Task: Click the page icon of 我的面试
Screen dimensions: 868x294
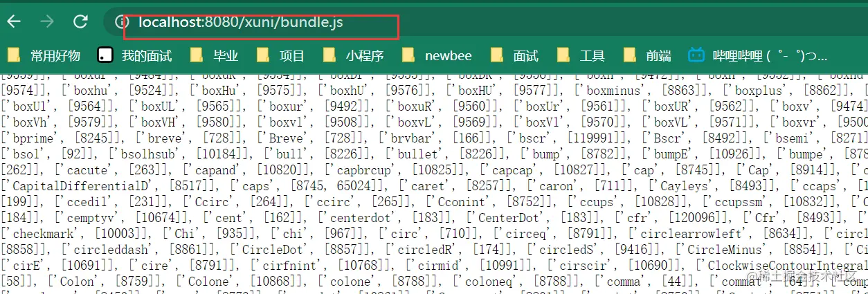Action: (106, 55)
